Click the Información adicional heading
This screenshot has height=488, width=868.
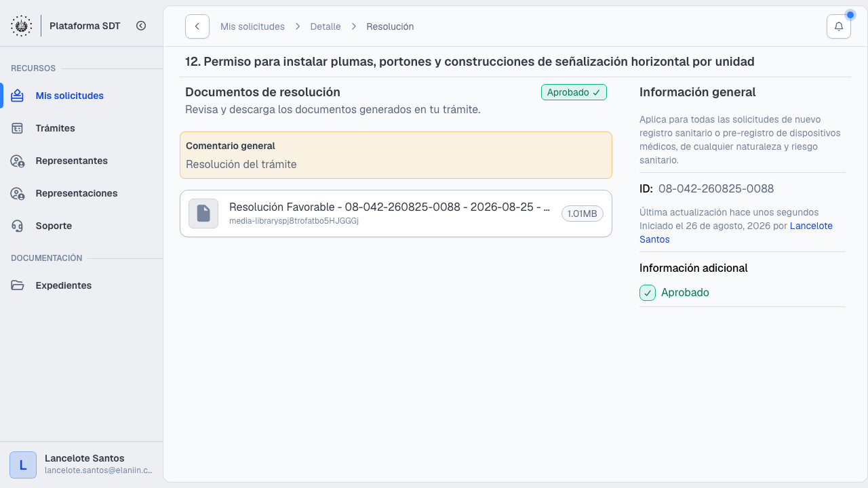click(694, 268)
